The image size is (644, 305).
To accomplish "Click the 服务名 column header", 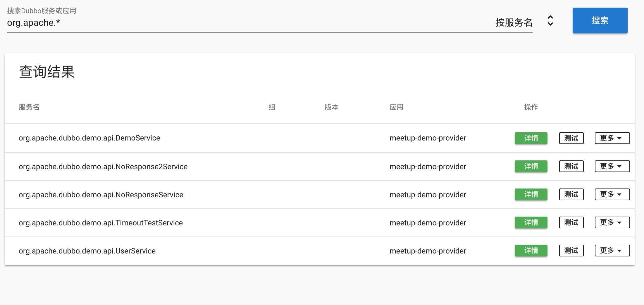I will 29,107.
